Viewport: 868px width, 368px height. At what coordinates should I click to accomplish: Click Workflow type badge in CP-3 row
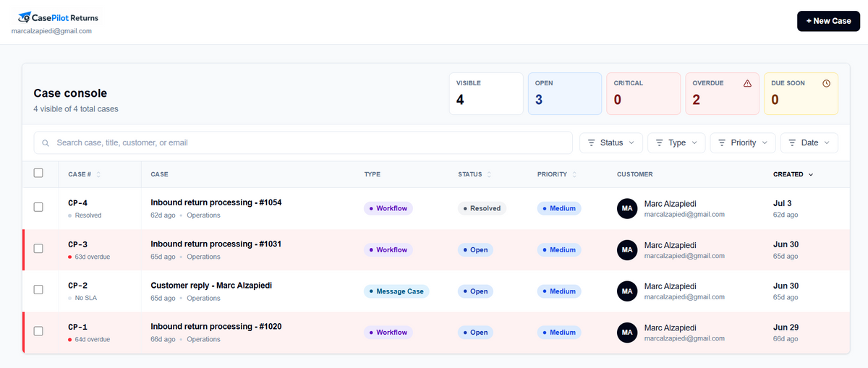tap(388, 249)
